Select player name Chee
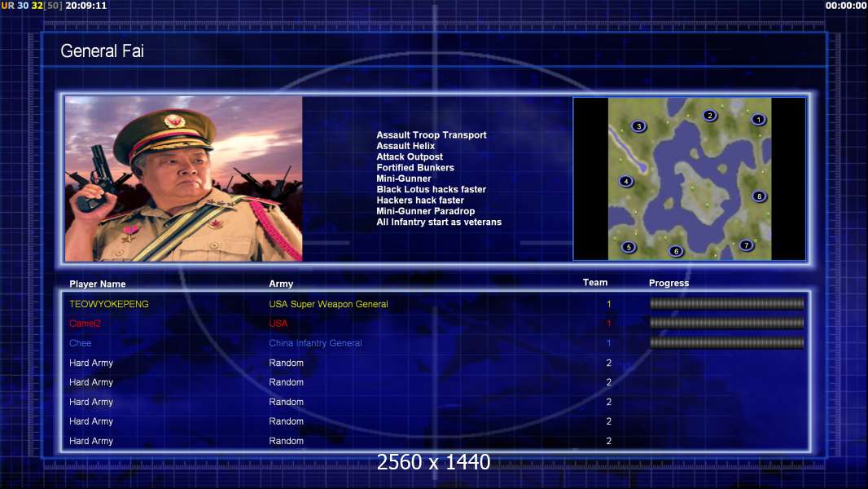This screenshot has height=489, width=868. pyautogui.click(x=81, y=343)
